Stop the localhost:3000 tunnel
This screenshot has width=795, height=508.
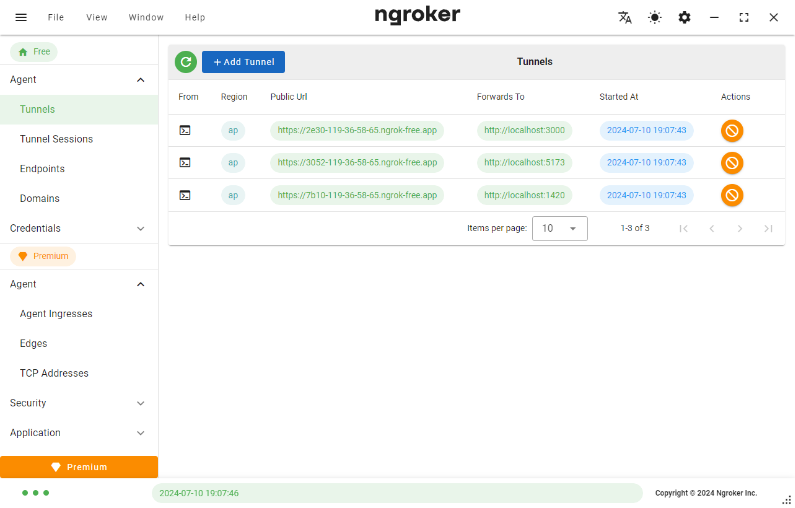[x=732, y=130]
